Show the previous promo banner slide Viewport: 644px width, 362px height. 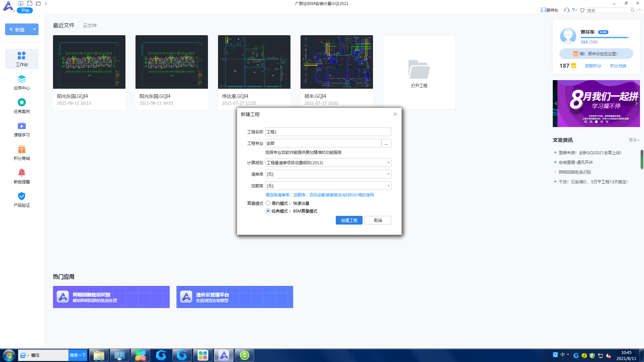[556, 104]
